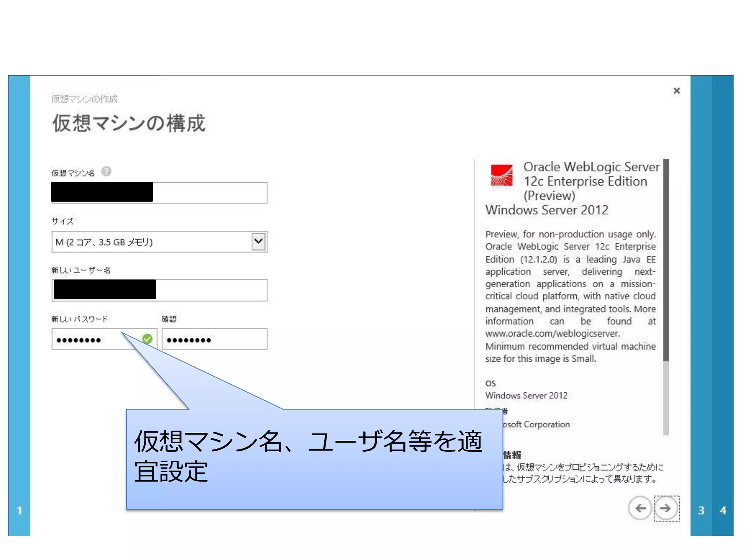Click the Oracle WebLogic red logo

(502, 175)
